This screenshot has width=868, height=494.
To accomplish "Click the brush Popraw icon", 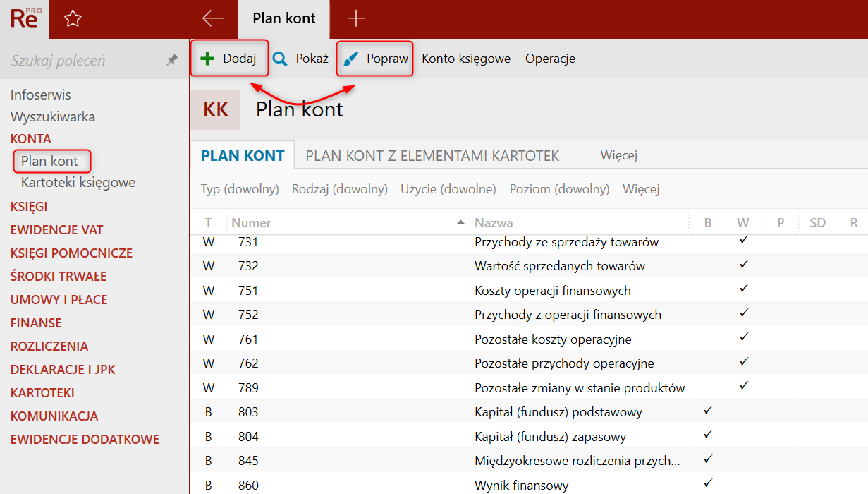I will [350, 59].
